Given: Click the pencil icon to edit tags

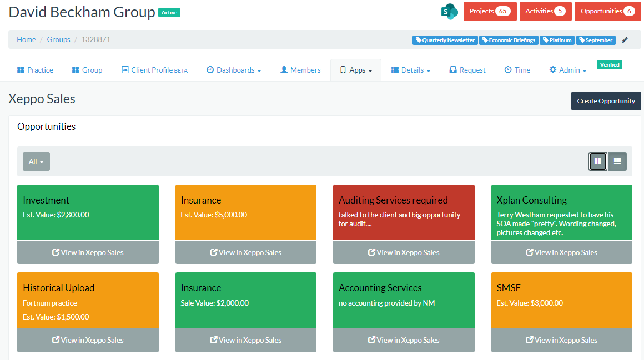Looking at the screenshot, I should click(625, 40).
